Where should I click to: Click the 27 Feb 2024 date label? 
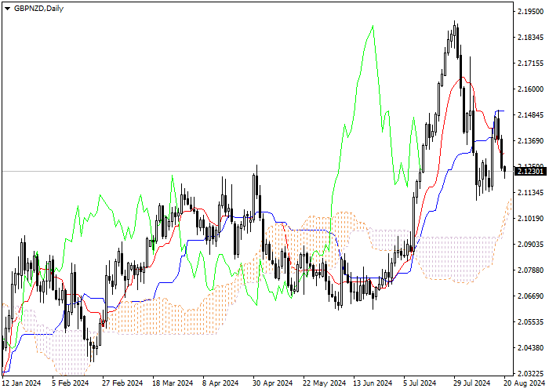point(122,383)
